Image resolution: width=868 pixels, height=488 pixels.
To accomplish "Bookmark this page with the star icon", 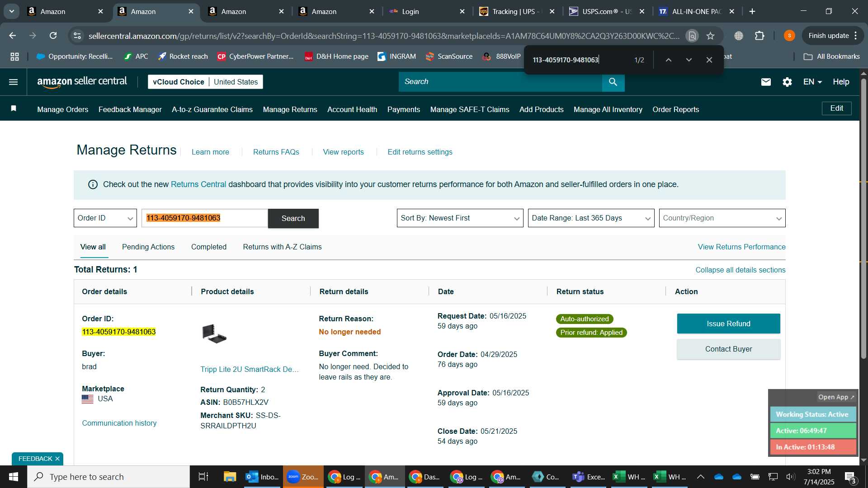I will pyautogui.click(x=711, y=36).
